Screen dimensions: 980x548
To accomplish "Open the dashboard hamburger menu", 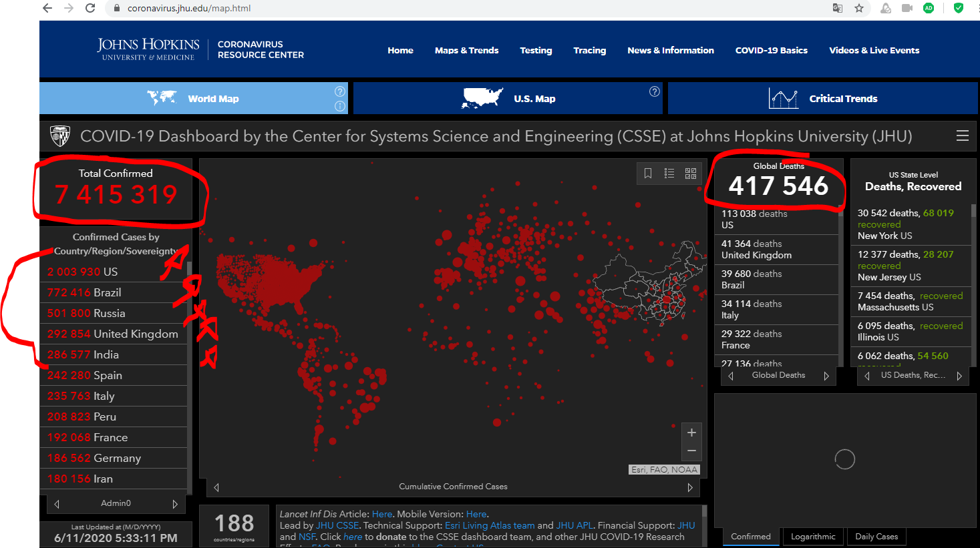I will (963, 135).
